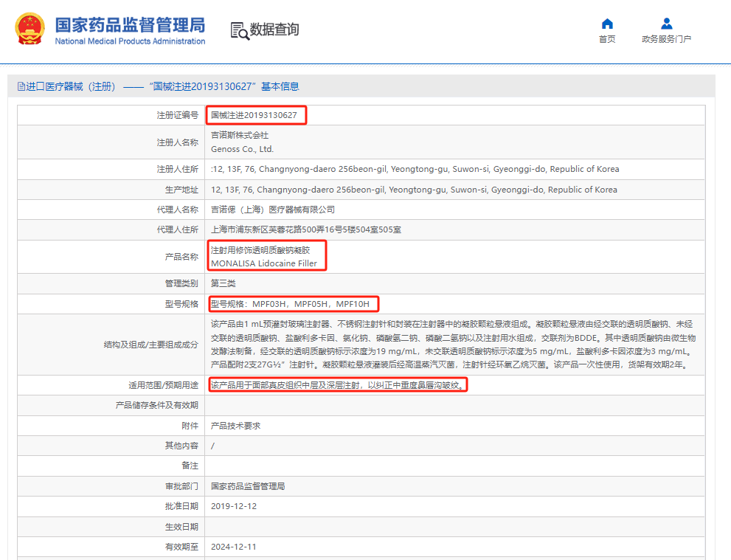Click the 型号规格 row label in left column
This screenshot has width=731, height=560.
tap(181, 304)
